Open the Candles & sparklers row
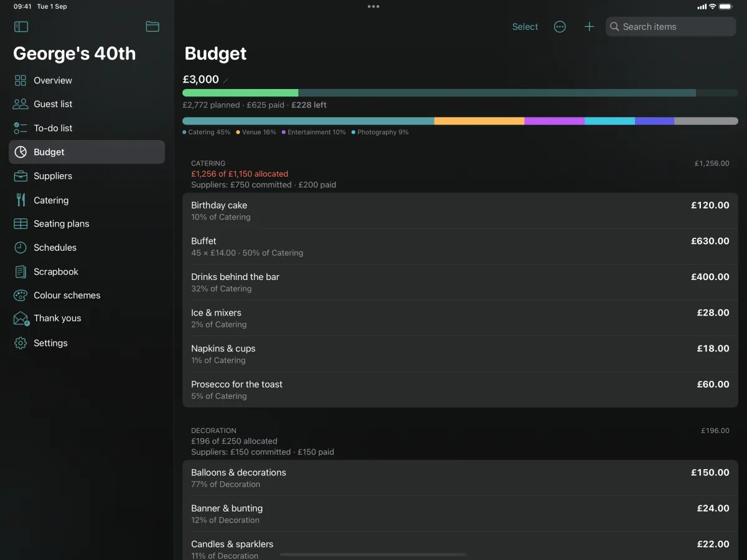The width and height of the screenshot is (747, 560). point(460,546)
